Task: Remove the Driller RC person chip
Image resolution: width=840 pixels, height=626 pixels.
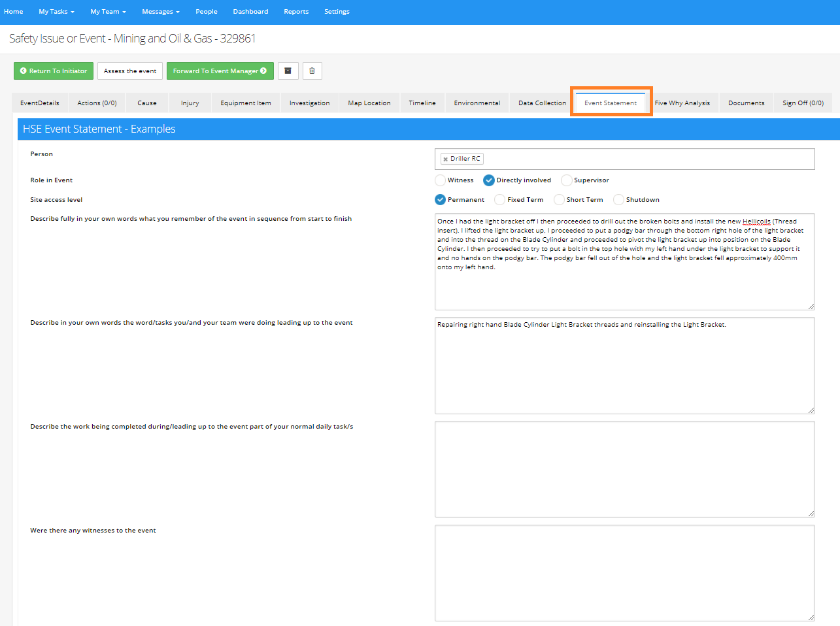Action: (x=446, y=158)
